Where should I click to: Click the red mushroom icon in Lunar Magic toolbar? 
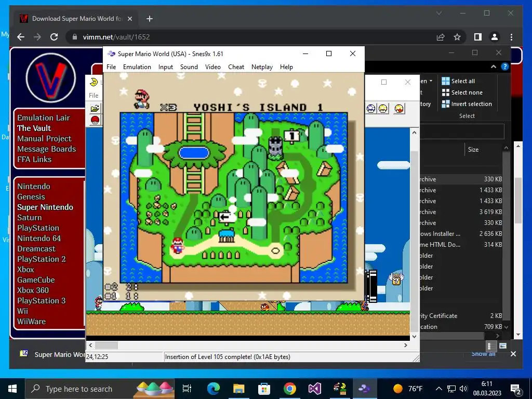[95, 120]
